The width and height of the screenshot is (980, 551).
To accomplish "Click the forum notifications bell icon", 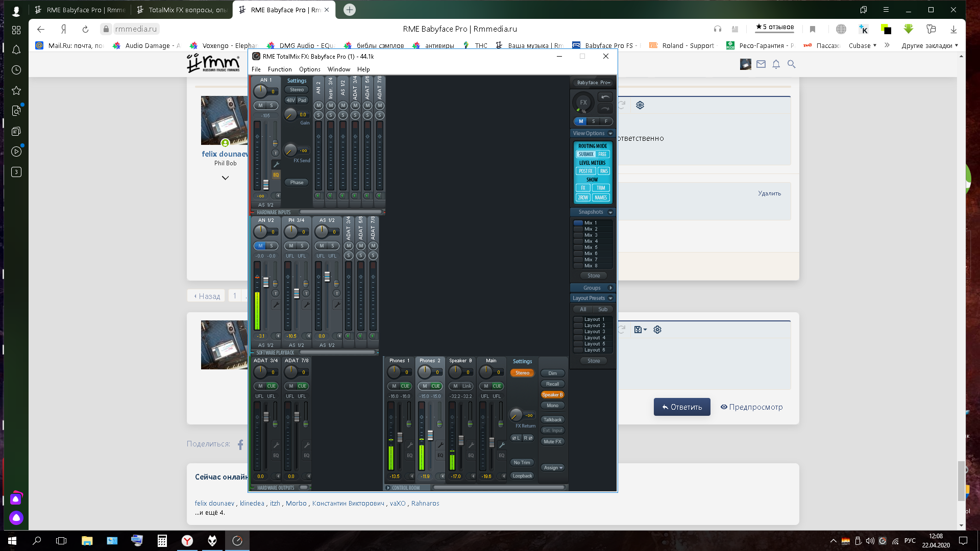I will click(776, 64).
